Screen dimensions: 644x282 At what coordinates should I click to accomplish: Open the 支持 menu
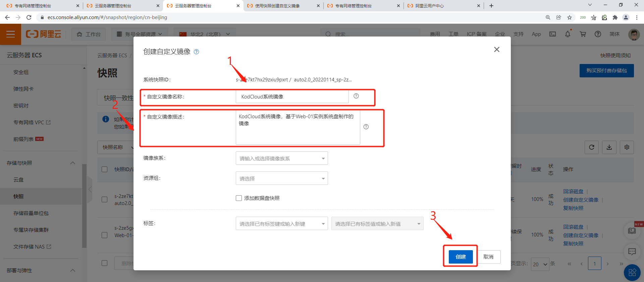coord(519,34)
